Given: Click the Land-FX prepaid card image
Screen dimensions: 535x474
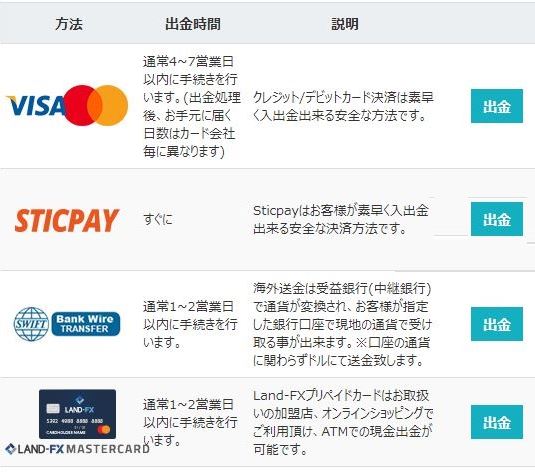Looking at the screenshot, I should [x=77, y=414].
